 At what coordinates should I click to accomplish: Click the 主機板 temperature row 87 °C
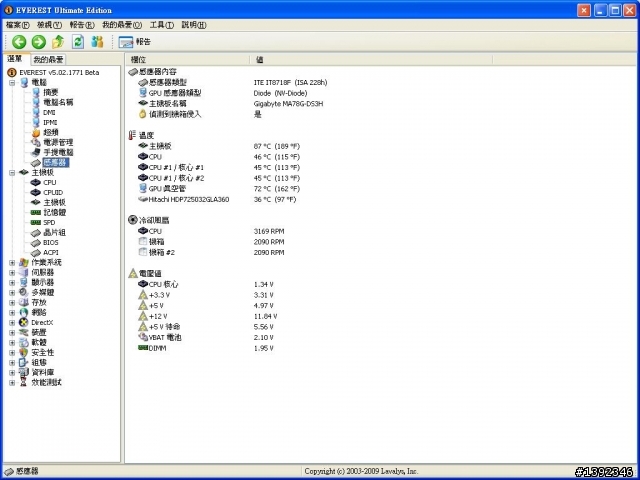[219, 146]
